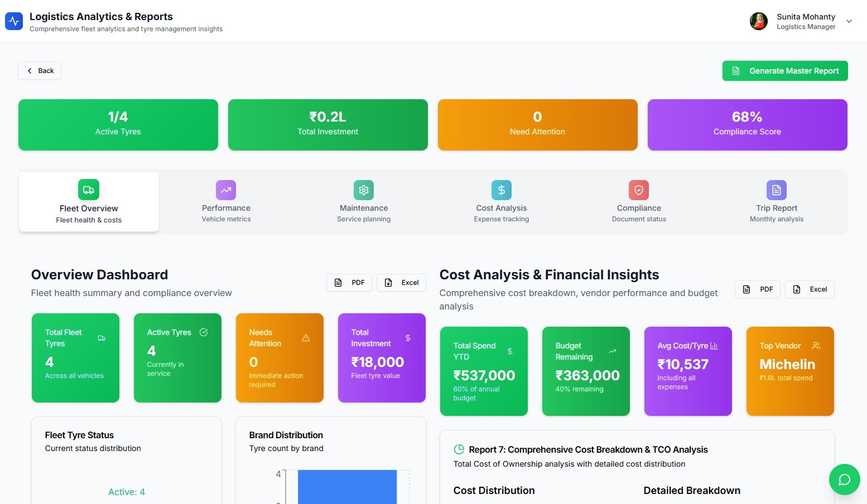
Task: Click Sunita Mohanty's profile avatar
Action: 758,21
